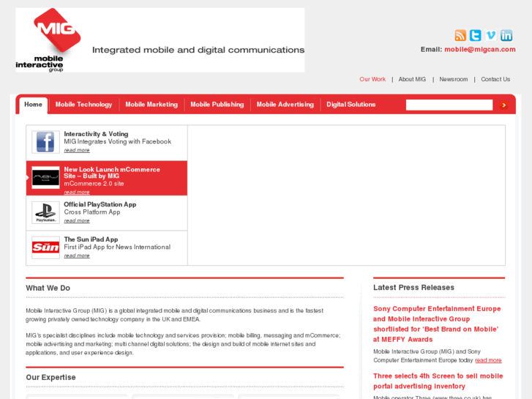This screenshot has width=532, height=399.
Task: Click the Facebook thumbnail icon
Action: [x=45, y=142]
